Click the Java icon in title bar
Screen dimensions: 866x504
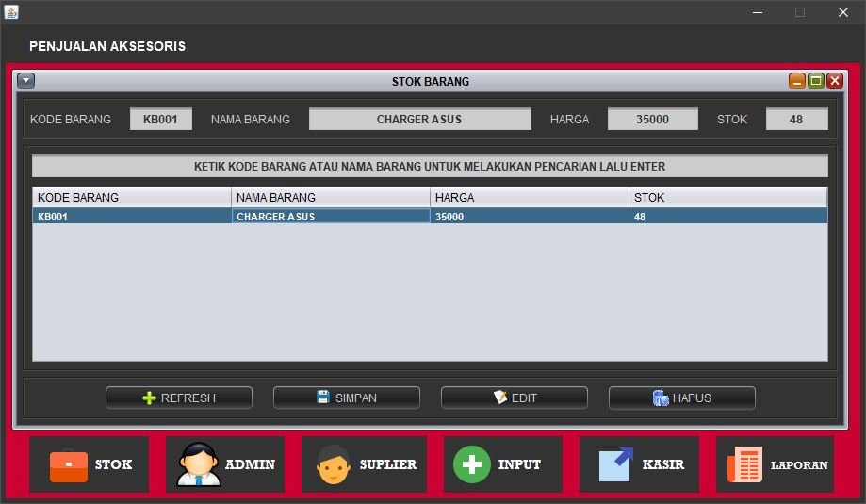tap(11, 12)
